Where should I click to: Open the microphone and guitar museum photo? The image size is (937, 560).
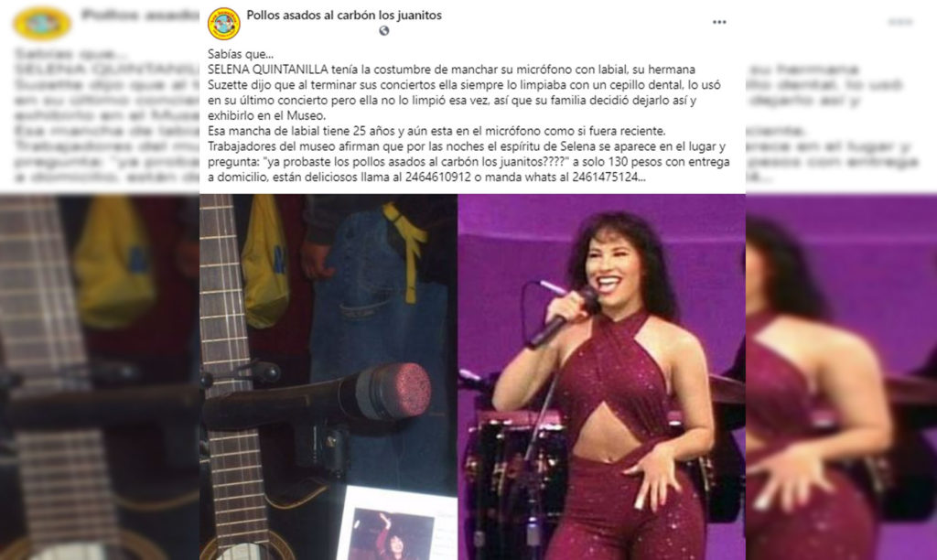point(328,377)
